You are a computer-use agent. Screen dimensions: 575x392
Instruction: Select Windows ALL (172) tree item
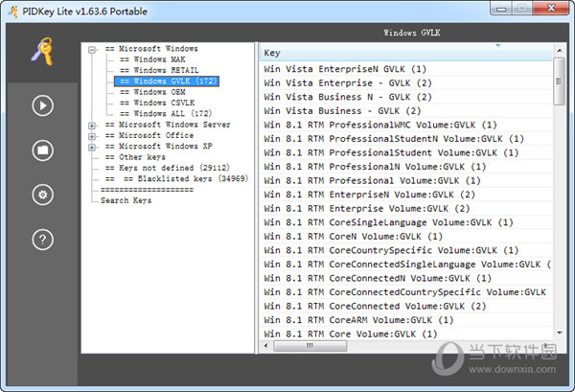[x=166, y=114]
